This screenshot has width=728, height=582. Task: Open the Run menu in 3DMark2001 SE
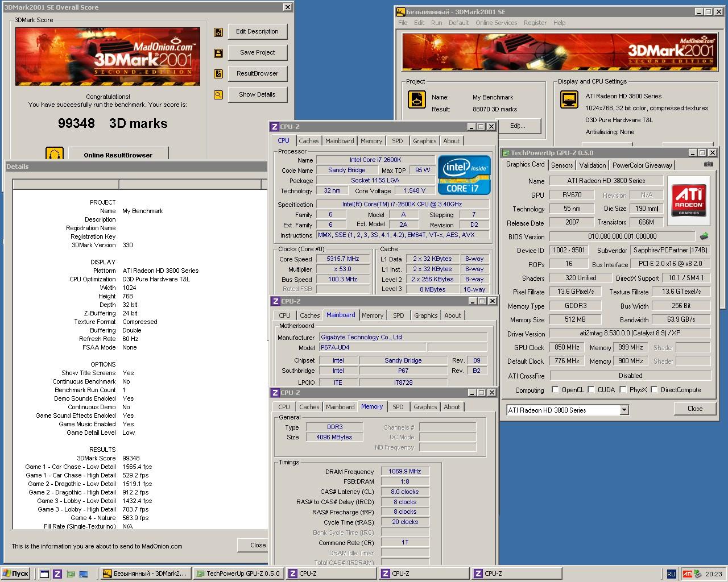tap(436, 23)
